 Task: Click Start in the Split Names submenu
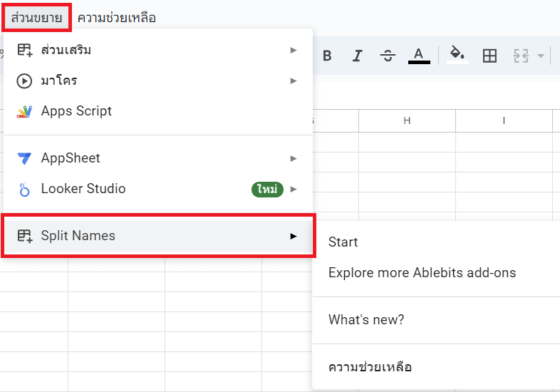coord(343,242)
